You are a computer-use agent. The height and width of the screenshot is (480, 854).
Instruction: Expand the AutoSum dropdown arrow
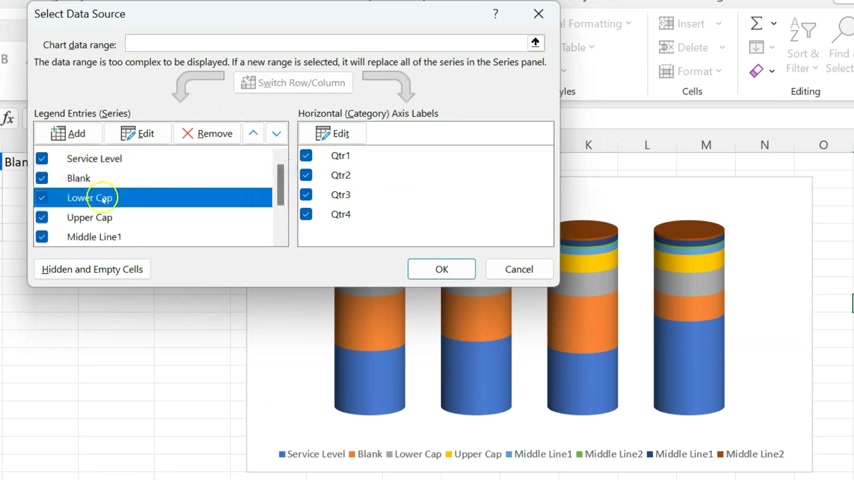[773, 24]
